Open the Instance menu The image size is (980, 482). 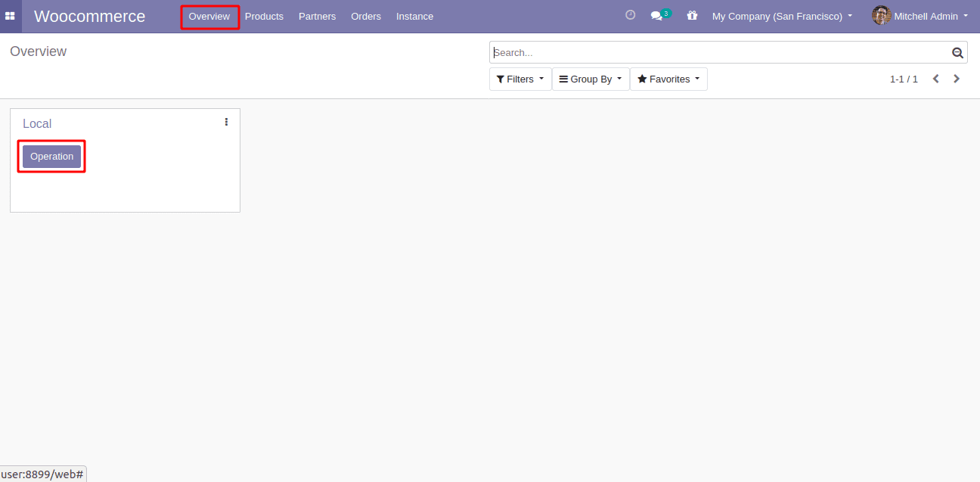(x=414, y=16)
